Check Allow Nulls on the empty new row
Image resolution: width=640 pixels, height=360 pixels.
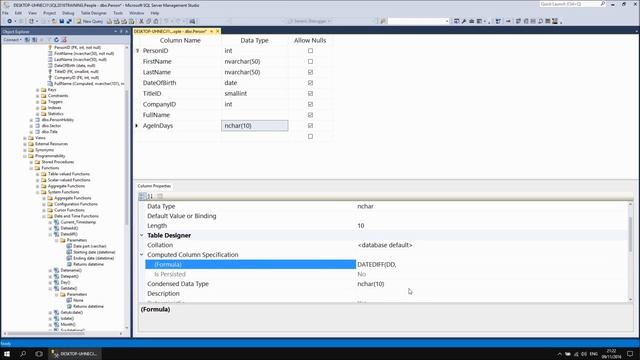click(310, 136)
